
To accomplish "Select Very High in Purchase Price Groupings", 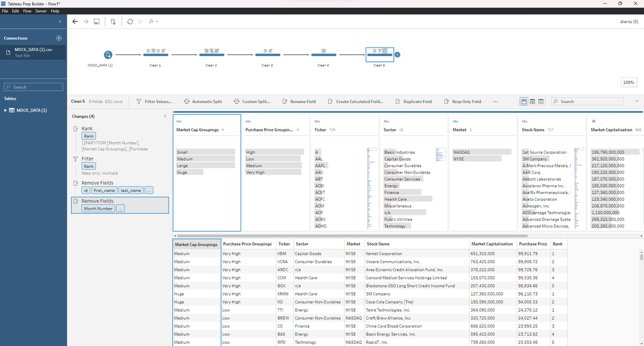I will [274, 172].
